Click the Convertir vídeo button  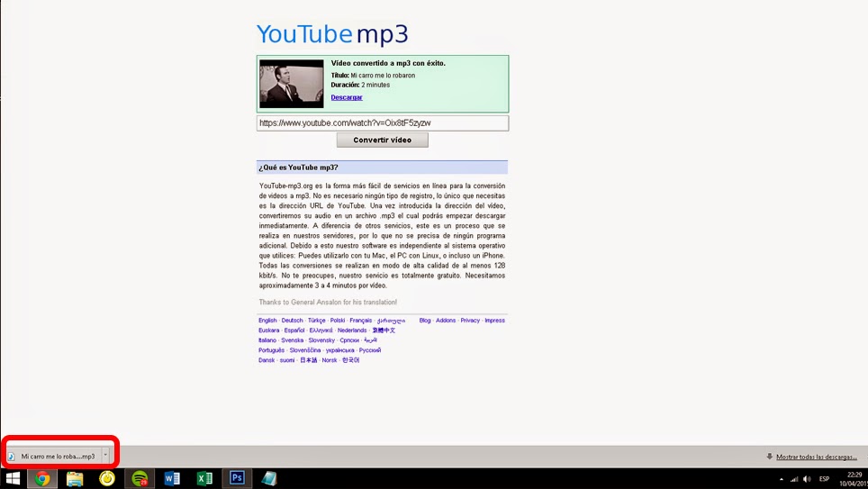[x=383, y=140]
